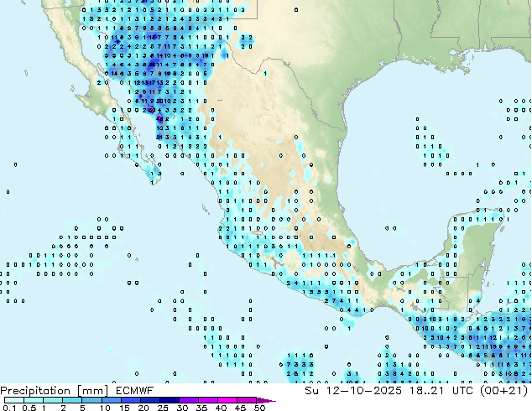The image size is (532, 411).
Task: Click the '18..21 UTC' time range text
Action: coord(441,391)
